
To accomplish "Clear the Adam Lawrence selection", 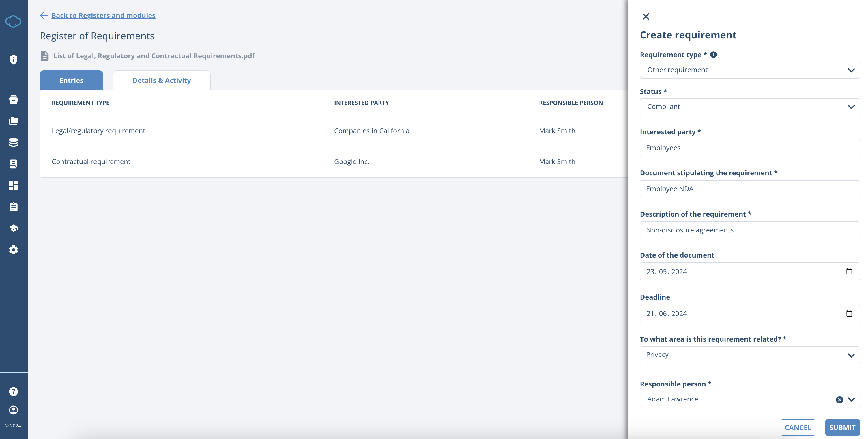I will coord(839,399).
